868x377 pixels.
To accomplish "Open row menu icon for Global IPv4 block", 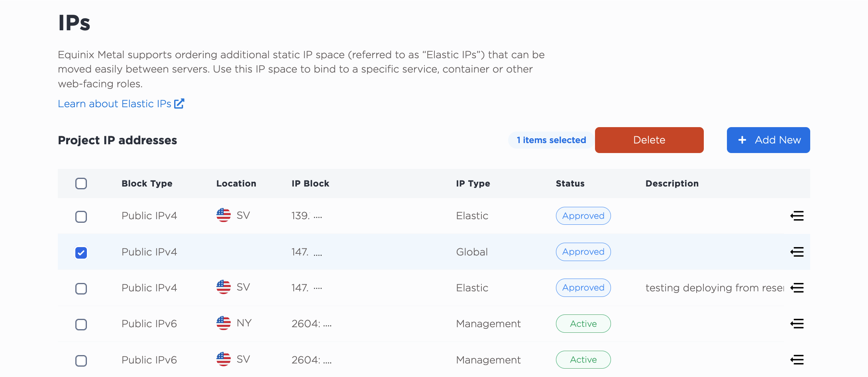I will point(797,252).
